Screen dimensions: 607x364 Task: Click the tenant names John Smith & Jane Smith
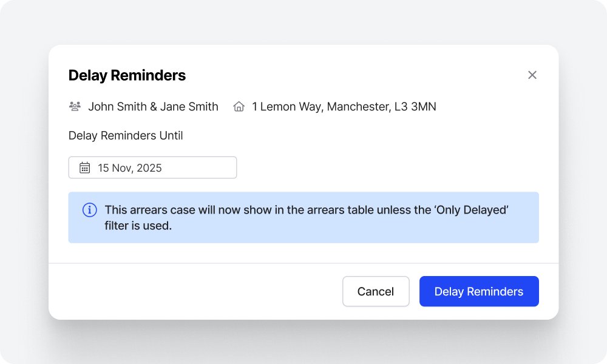153,106
